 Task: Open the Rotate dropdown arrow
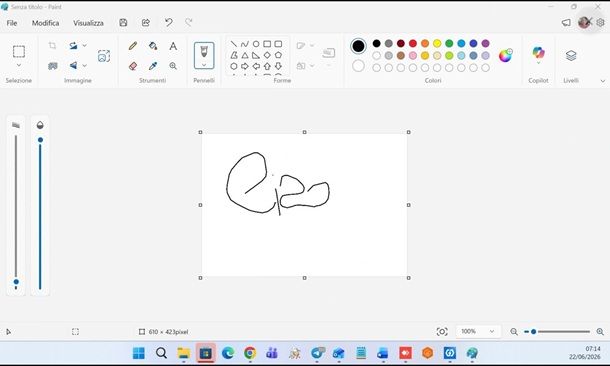coord(84,46)
